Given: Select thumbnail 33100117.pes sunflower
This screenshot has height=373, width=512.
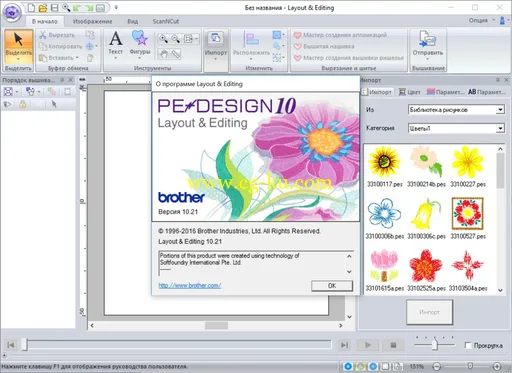Looking at the screenshot, I should coord(384,167).
